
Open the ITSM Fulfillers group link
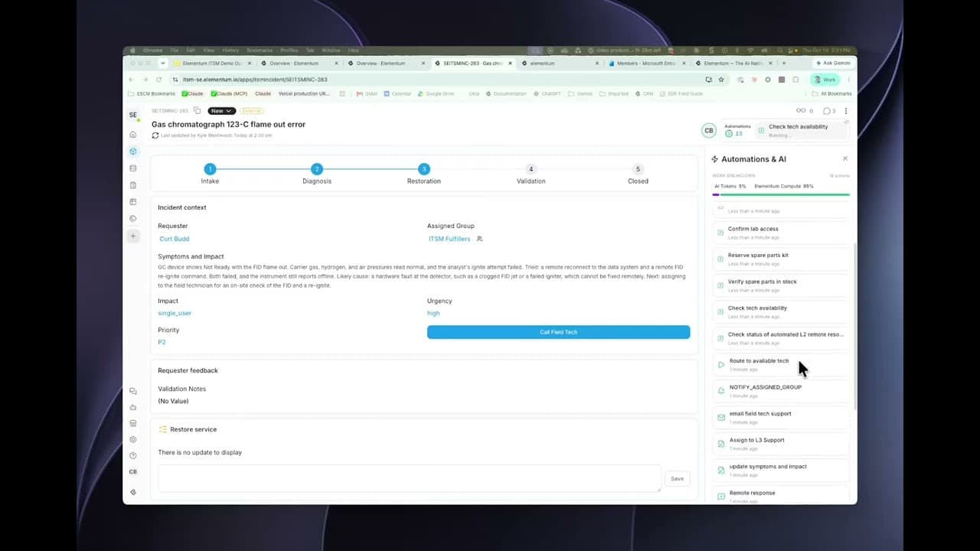pyautogui.click(x=449, y=239)
